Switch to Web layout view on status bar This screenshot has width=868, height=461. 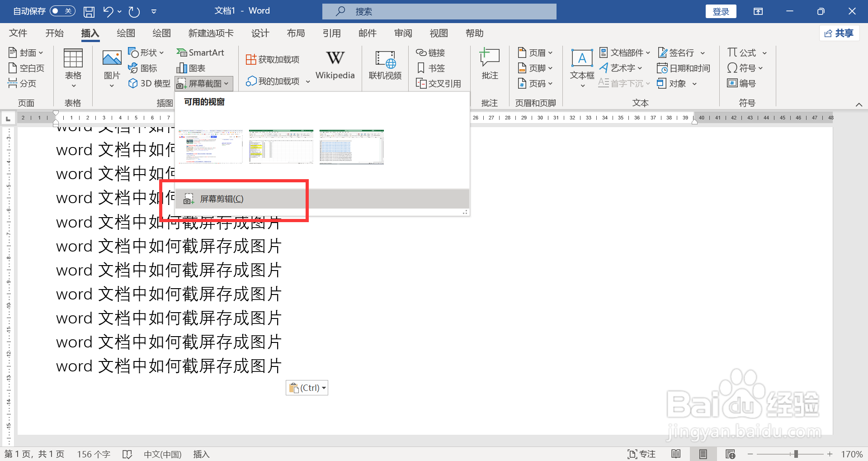(x=731, y=454)
